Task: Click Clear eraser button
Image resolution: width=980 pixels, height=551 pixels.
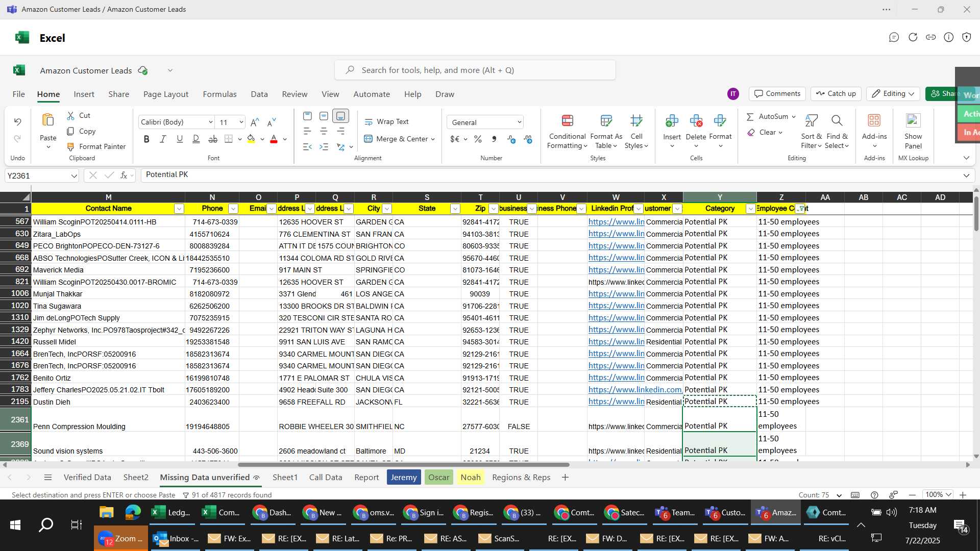Action: pos(761,132)
